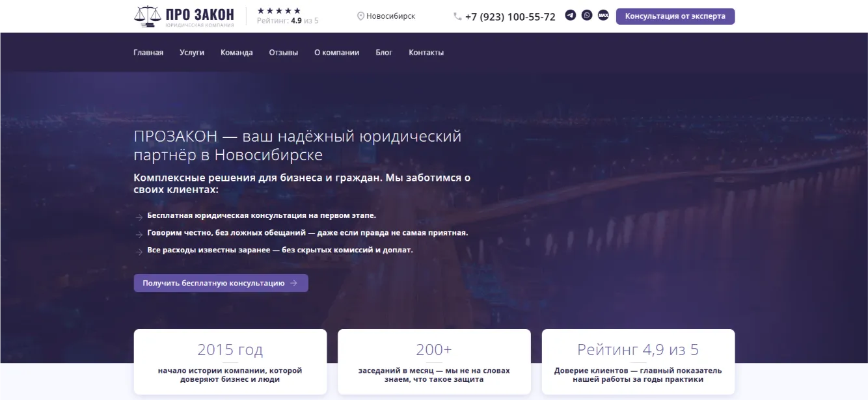Click the Новосибирск city selector

(387, 16)
